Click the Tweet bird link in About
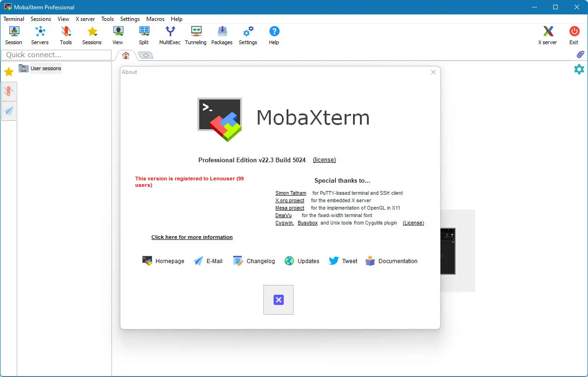Image resolution: width=588 pixels, height=377 pixels. point(343,261)
